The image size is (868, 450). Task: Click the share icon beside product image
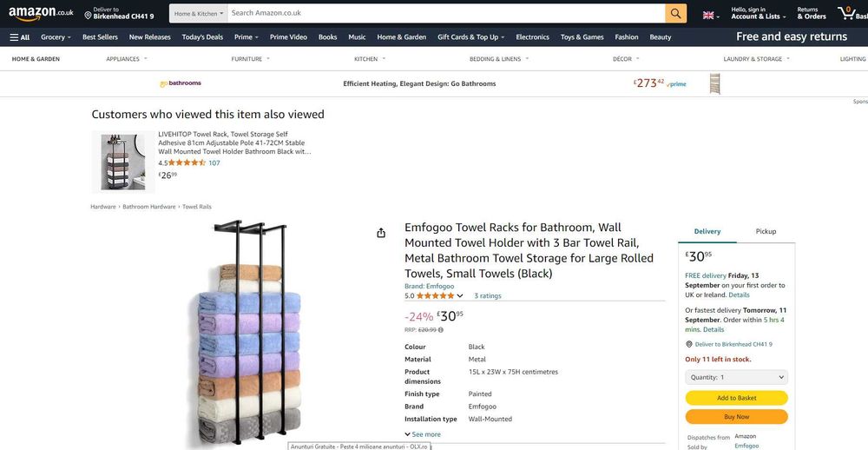point(381,233)
